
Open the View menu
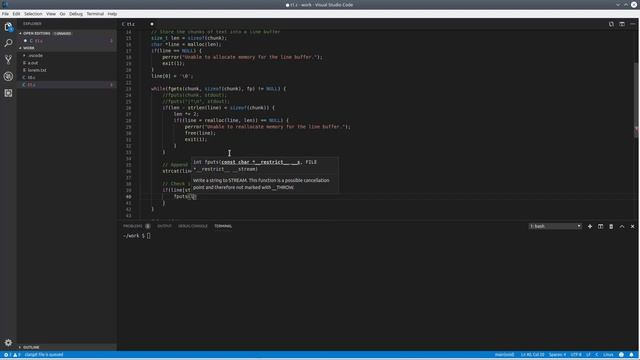(51, 14)
